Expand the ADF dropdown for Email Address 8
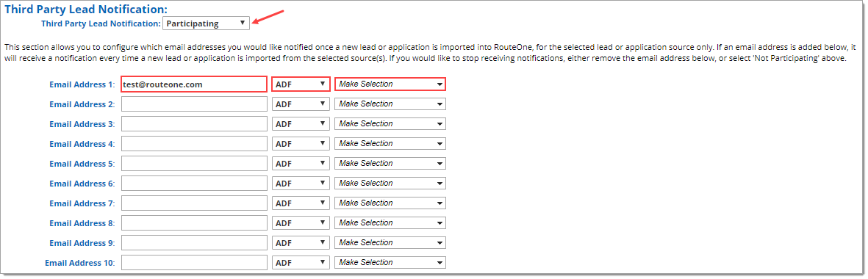868x279 pixels. (x=301, y=223)
